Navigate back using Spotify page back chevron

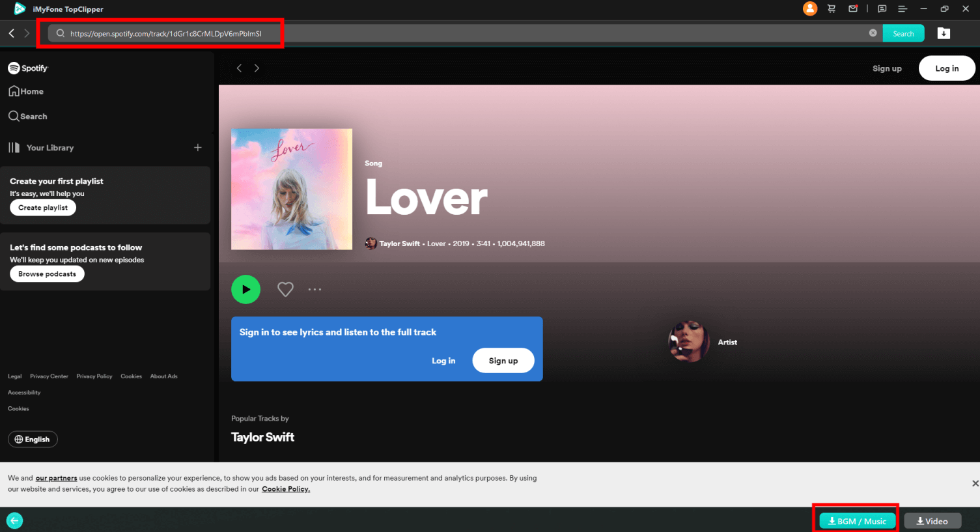tap(239, 68)
